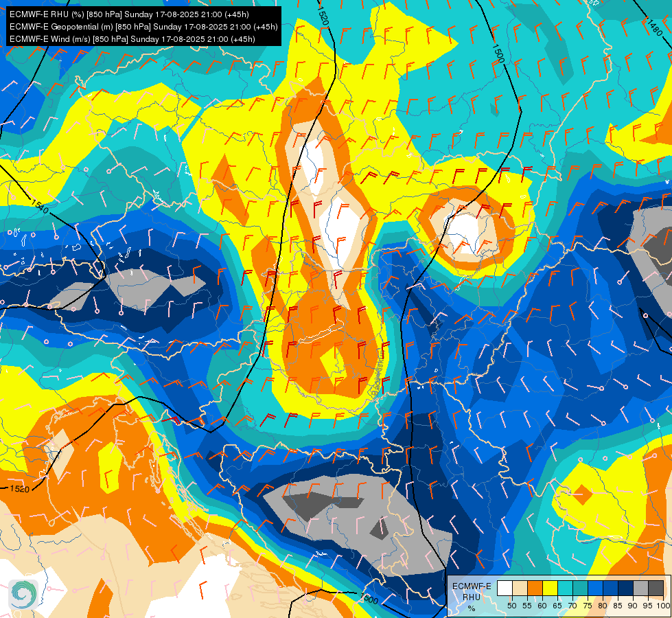
Task: Pick the beige 50-55 legend swatch
Action: (x=520, y=588)
